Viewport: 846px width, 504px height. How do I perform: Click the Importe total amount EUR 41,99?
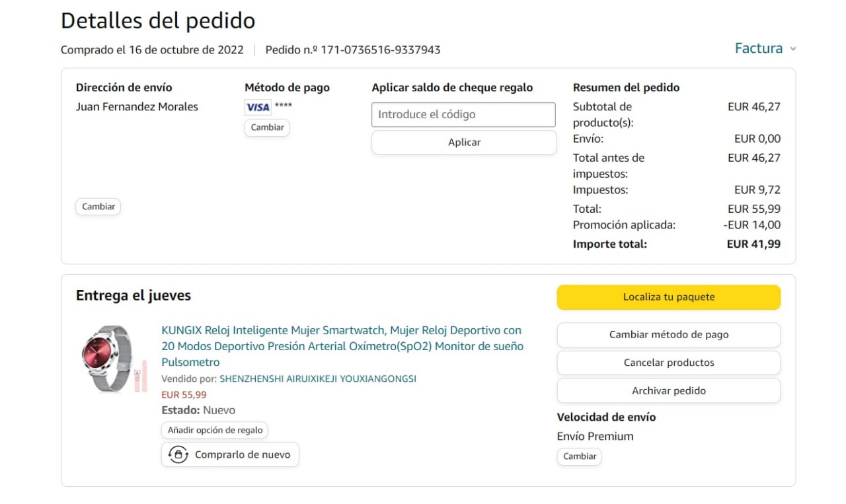point(753,244)
